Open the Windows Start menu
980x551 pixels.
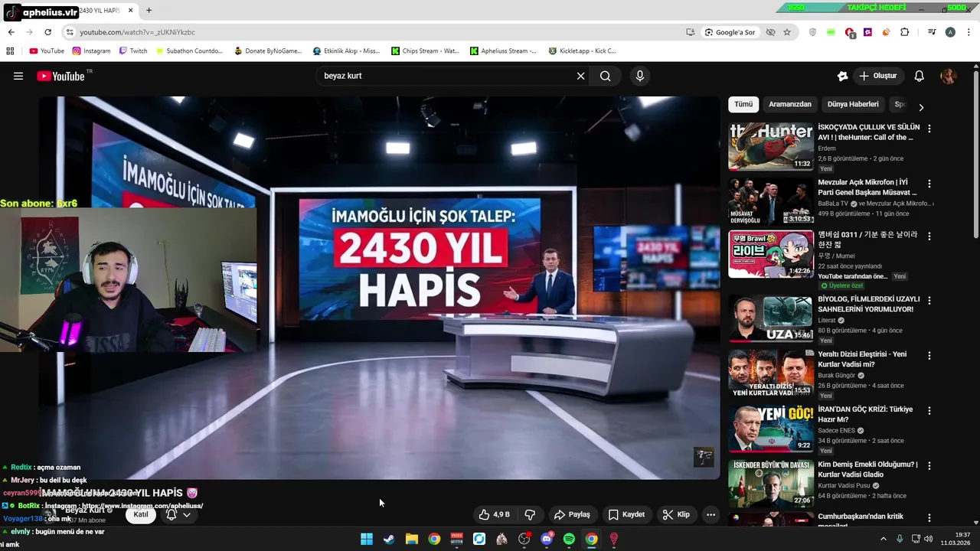point(367,539)
